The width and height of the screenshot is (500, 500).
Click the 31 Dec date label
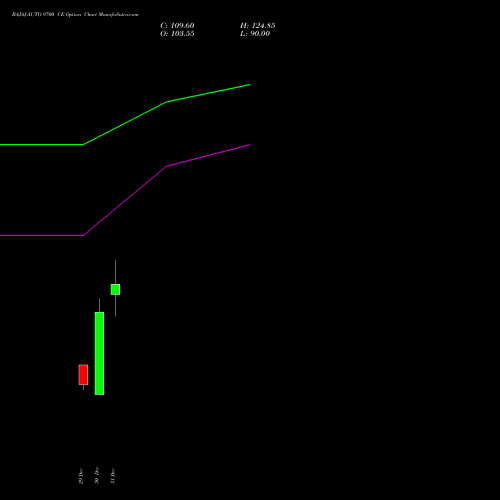[x=113, y=476]
